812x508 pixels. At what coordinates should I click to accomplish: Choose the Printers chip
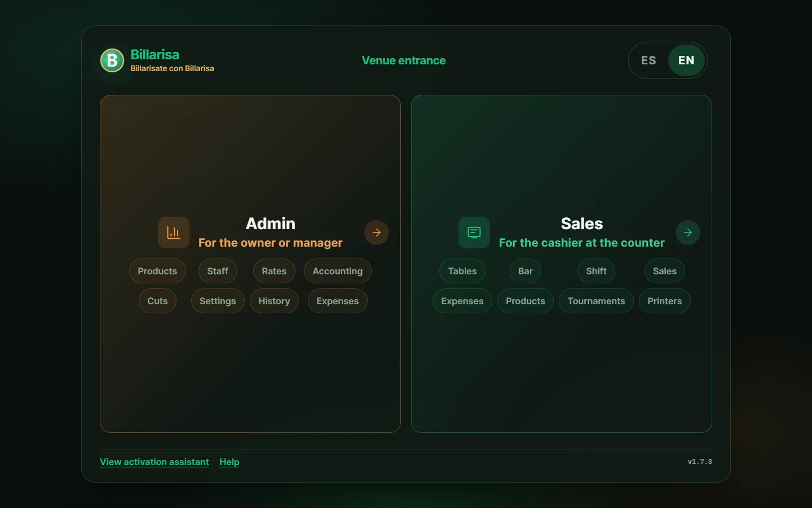click(665, 301)
